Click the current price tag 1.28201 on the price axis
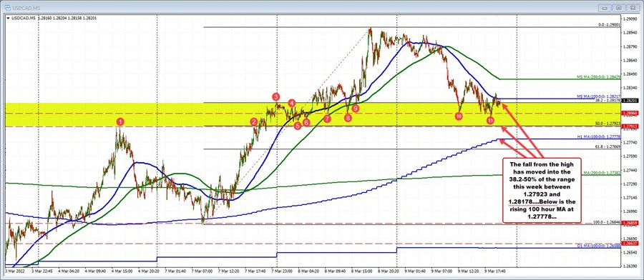 [629, 100]
